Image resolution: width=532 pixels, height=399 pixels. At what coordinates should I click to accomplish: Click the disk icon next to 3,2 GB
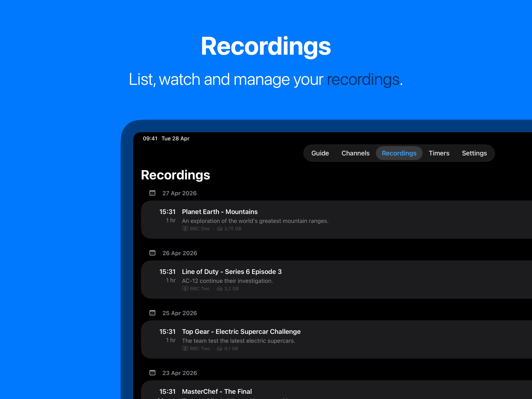220,289
